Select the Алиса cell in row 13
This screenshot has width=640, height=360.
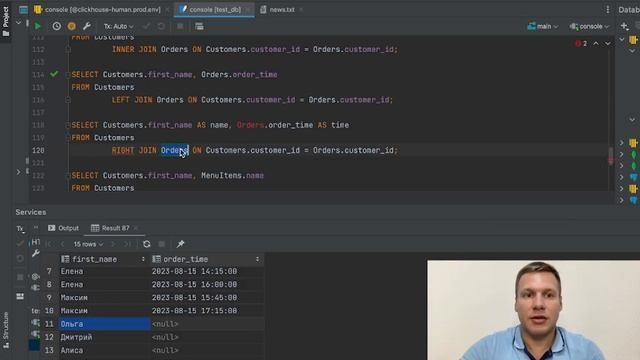click(x=104, y=350)
